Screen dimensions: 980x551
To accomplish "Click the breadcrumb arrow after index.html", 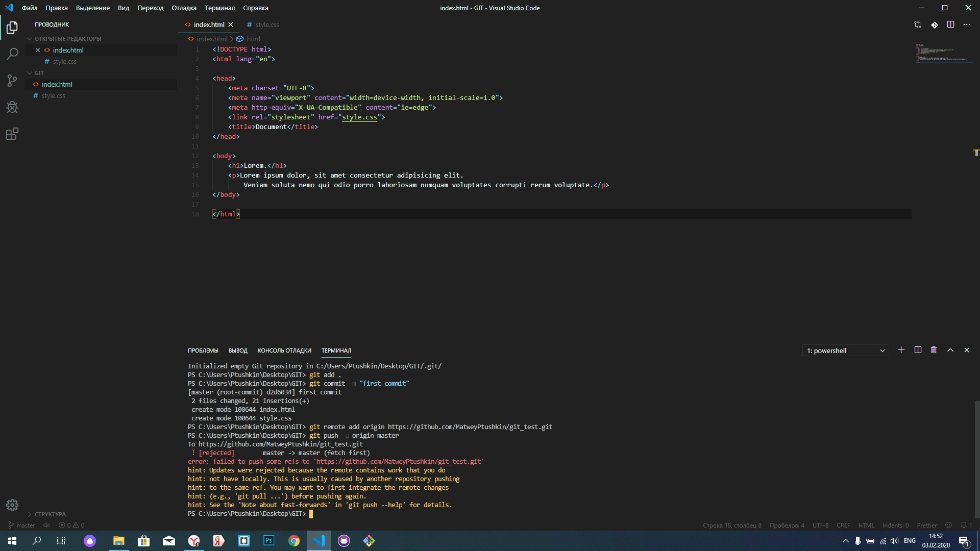I will [x=232, y=39].
